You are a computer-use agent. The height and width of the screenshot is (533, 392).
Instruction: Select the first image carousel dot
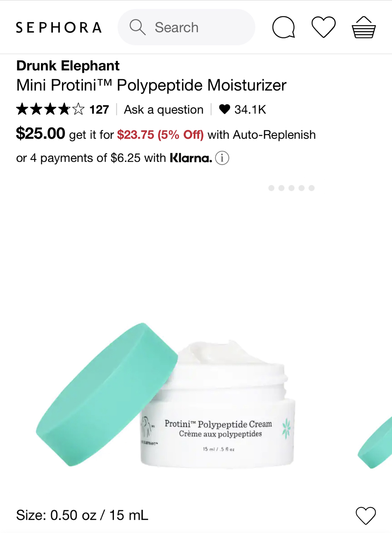pos(271,188)
